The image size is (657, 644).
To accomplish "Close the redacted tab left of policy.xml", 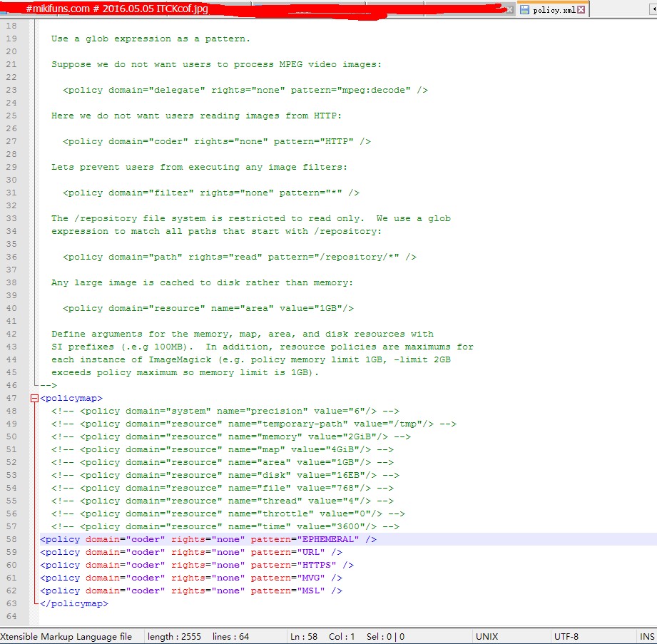I will (x=509, y=10).
